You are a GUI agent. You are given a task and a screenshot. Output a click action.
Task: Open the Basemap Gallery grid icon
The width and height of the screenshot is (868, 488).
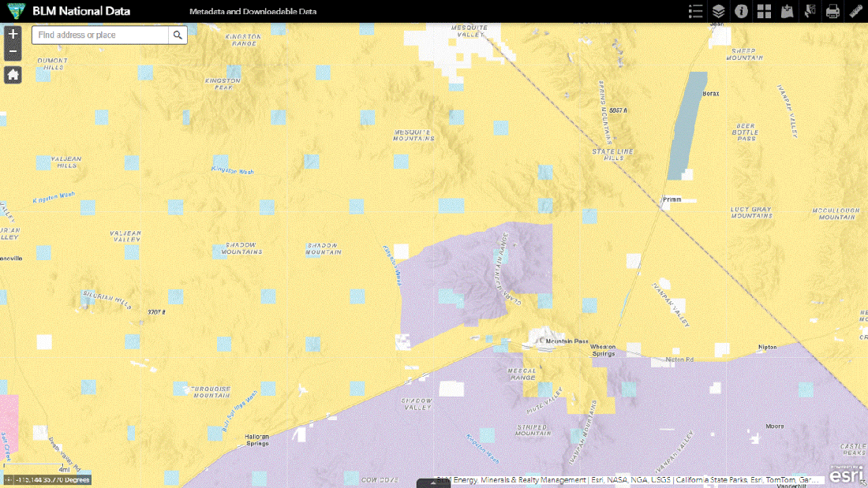click(x=764, y=11)
